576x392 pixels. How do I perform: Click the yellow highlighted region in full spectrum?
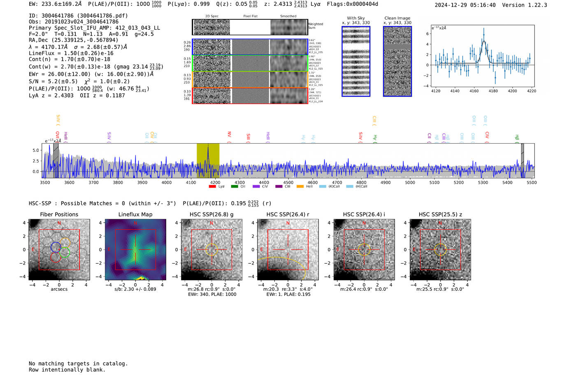(208, 160)
